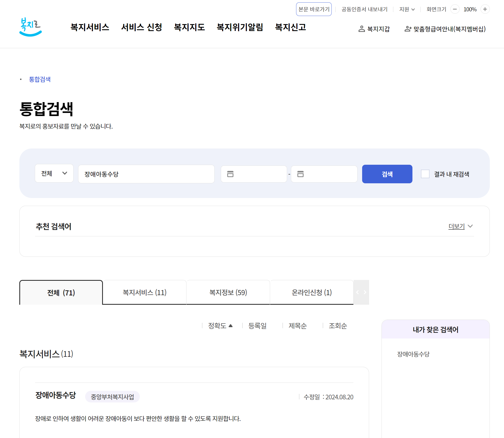This screenshot has width=504, height=438.
Task: Decrease screen size with minus icon
Action: pos(455,9)
